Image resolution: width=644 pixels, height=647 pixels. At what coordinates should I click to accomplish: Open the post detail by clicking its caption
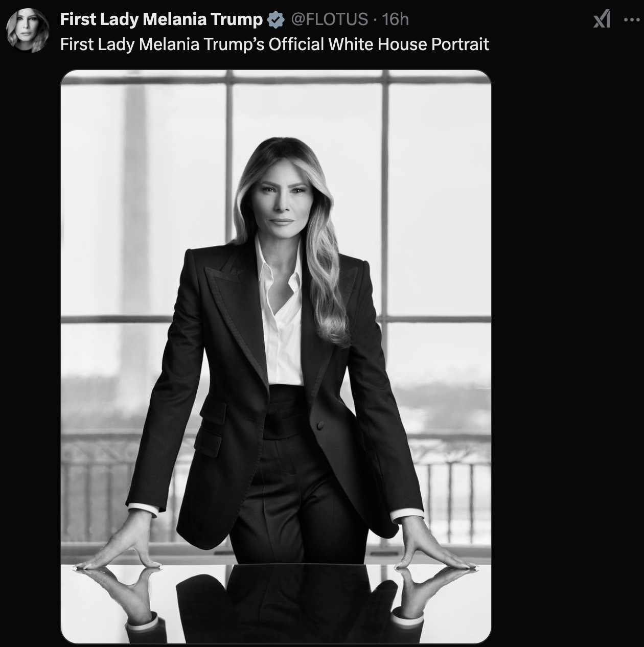pyautogui.click(x=274, y=44)
